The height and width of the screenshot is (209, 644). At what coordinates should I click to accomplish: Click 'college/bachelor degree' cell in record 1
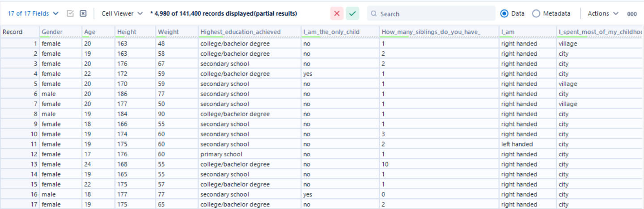pyautogui.click(x=250, y=44)
